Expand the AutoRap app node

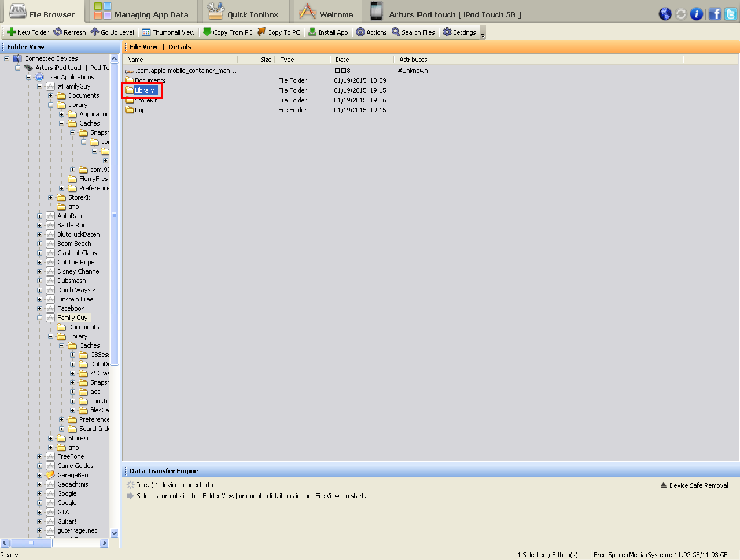39,216
